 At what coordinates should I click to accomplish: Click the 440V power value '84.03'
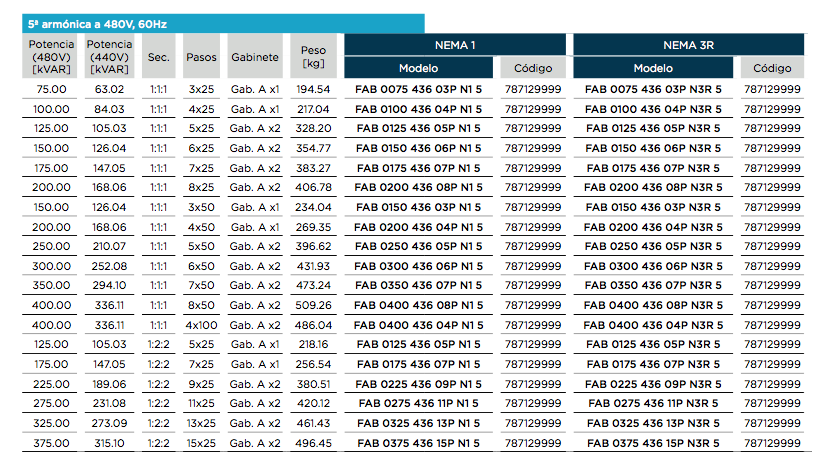click(x=109, y=109)
